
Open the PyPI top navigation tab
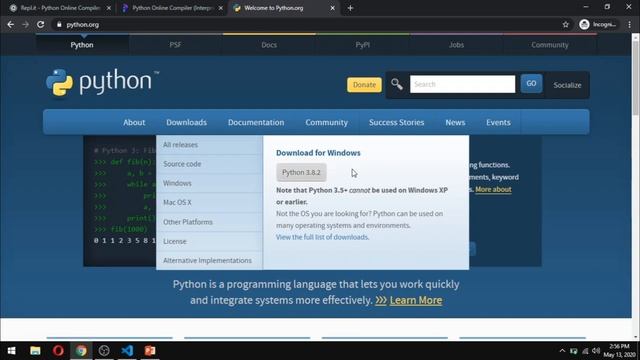[x=362, y=45]
